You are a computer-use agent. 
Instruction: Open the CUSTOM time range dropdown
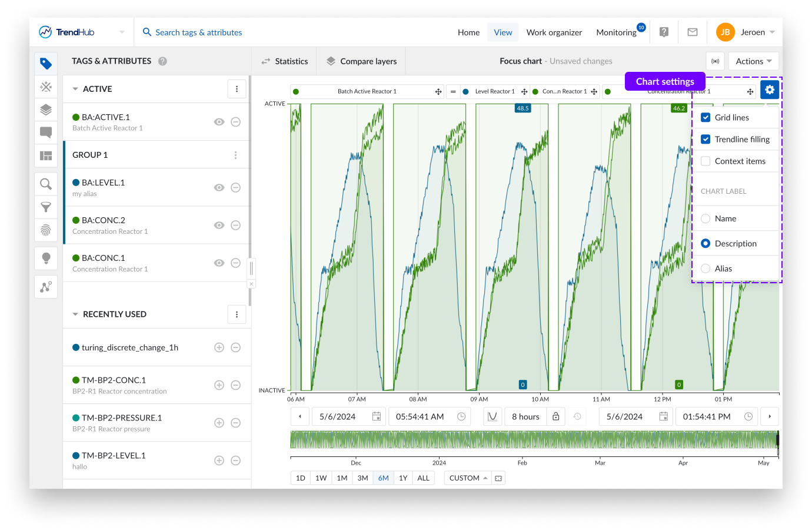point(468,478)
